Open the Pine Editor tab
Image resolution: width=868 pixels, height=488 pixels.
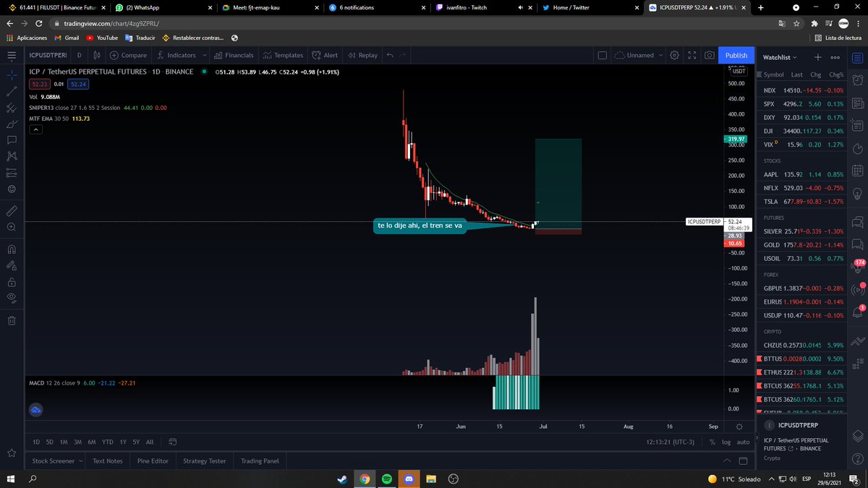[153, 461]
